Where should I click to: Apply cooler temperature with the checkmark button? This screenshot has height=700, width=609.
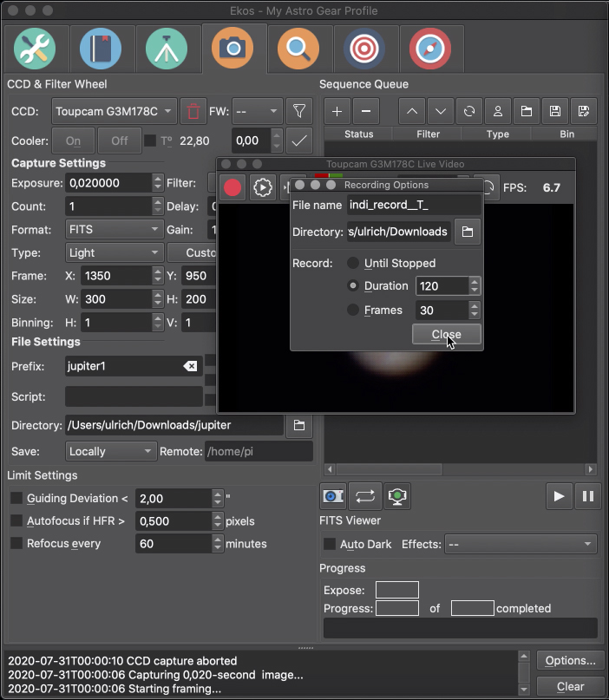pyautogui.click(x=299, y=141)
